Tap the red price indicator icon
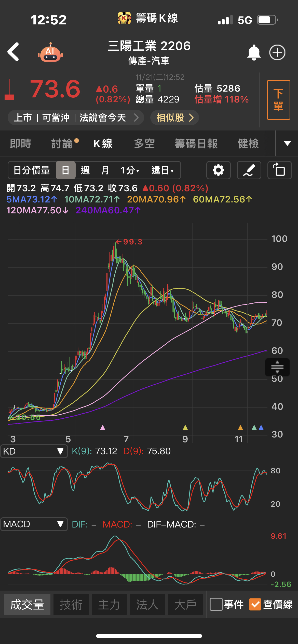 pyautogui.click(x=9, y=90)
